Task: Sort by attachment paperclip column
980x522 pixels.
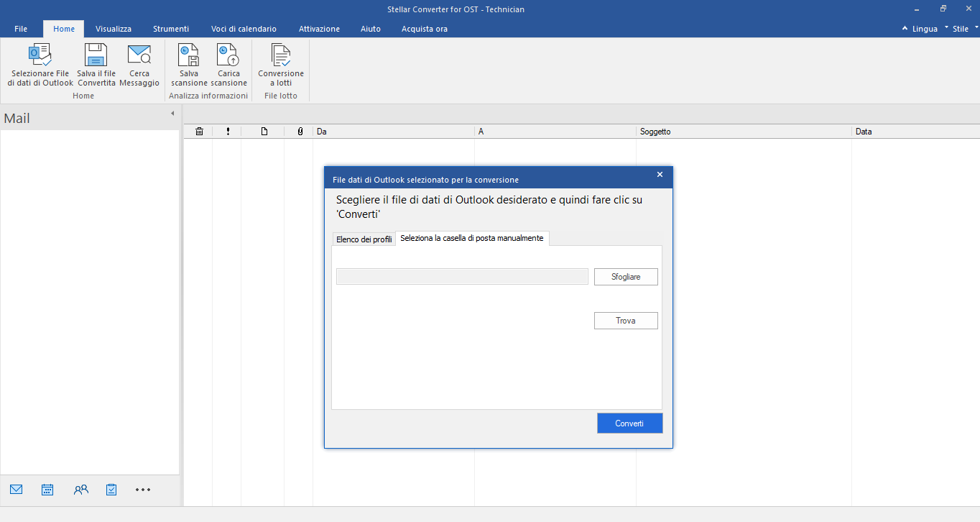Action: pos(300,132)
